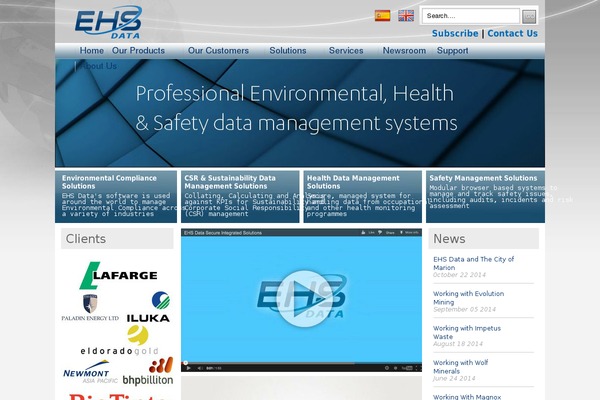The width and height of the screenshot is (600, 400).
Task: Open the Services menu
Action: (x=346, y=51)
